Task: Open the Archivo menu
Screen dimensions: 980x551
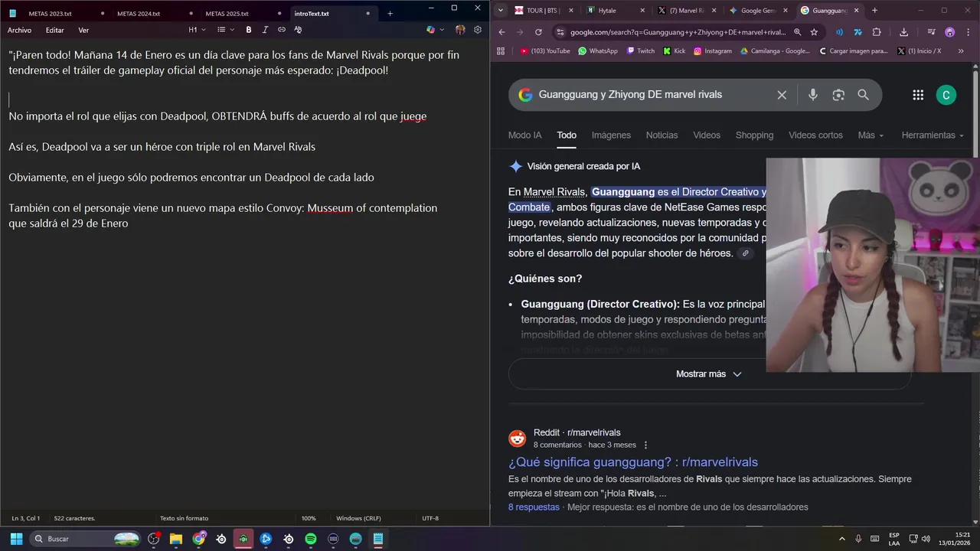Action: pyautogui.click(x=19, y=30)
